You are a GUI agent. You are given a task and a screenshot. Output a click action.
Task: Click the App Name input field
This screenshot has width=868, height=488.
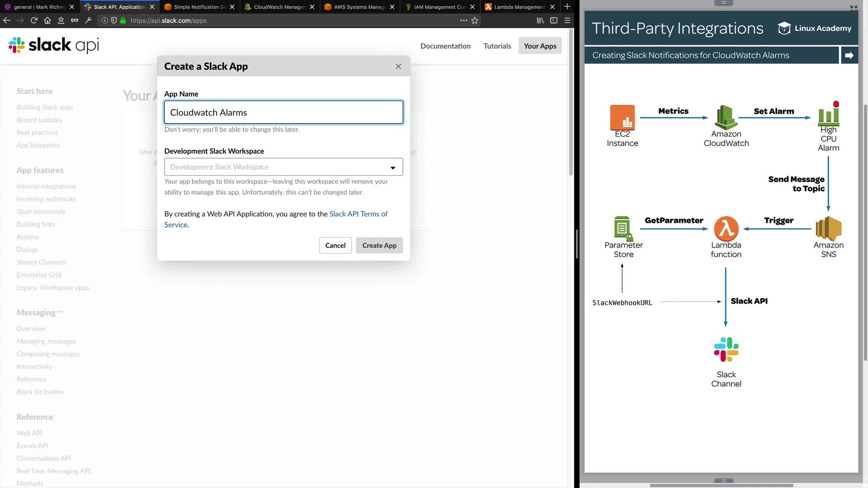[283, 113]
